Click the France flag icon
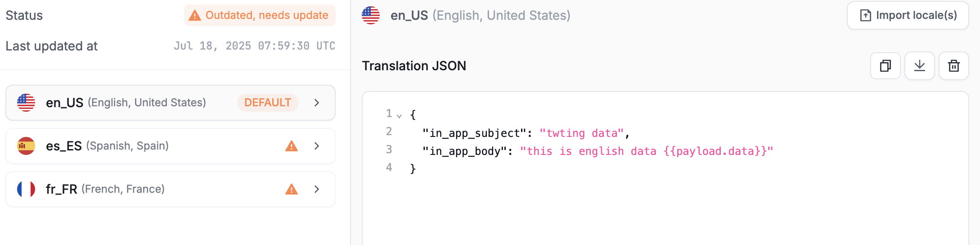 (x=26, y=189)
